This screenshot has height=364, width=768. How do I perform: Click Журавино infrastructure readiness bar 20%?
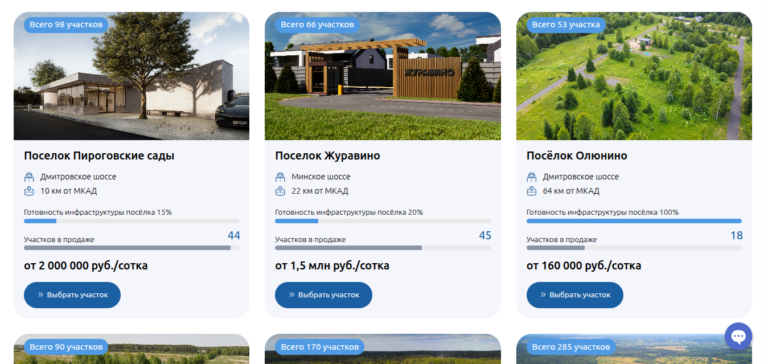[x=383, y=221]
